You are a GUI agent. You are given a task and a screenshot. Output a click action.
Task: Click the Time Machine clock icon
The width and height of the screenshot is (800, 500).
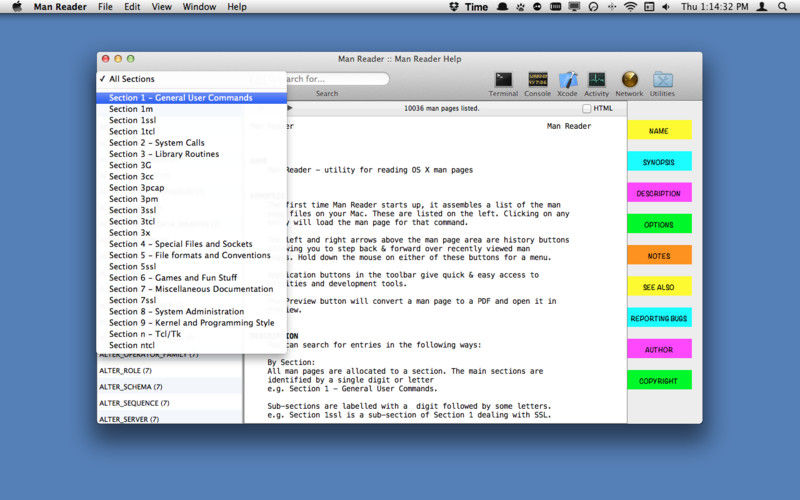point(593,7)
